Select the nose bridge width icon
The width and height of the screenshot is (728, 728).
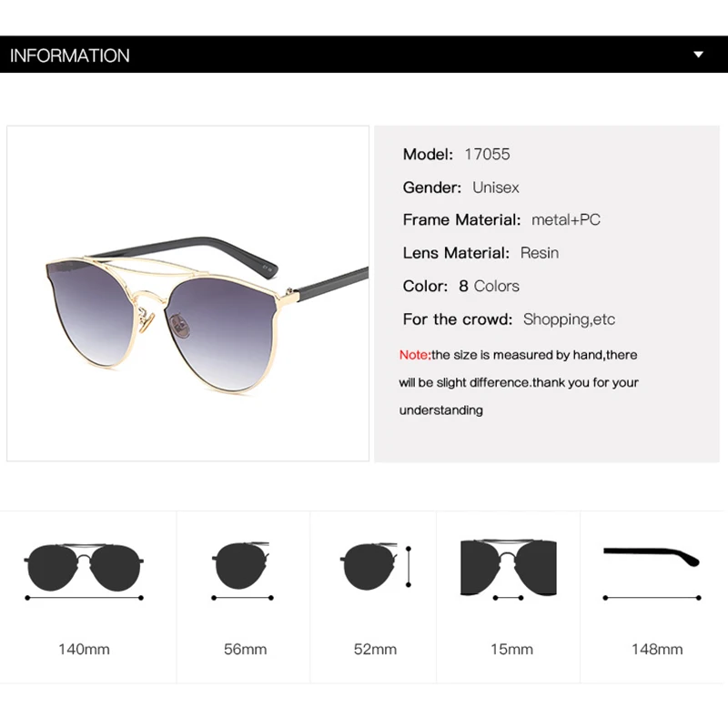pyautogui.click(x=509, y=570)
